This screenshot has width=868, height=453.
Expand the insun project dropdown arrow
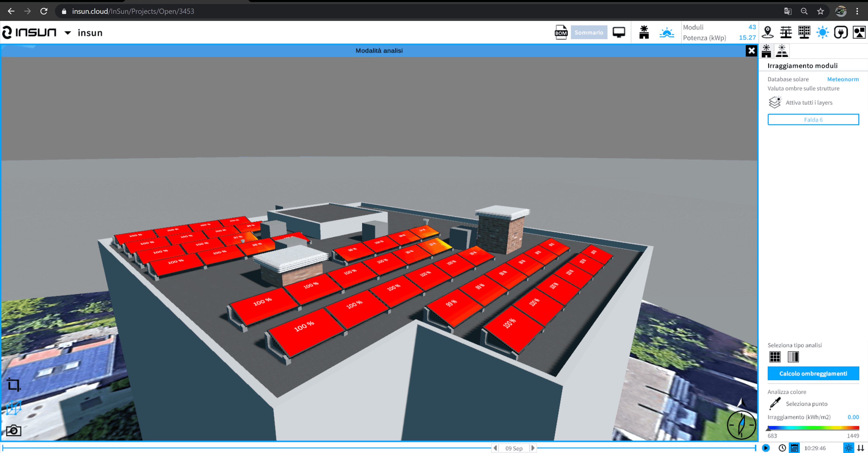68,33
